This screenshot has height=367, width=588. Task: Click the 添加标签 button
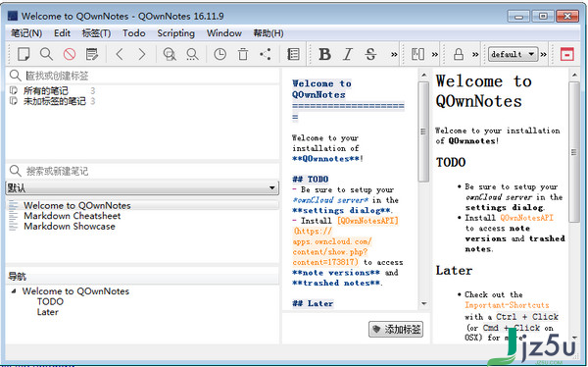[396, 330]
